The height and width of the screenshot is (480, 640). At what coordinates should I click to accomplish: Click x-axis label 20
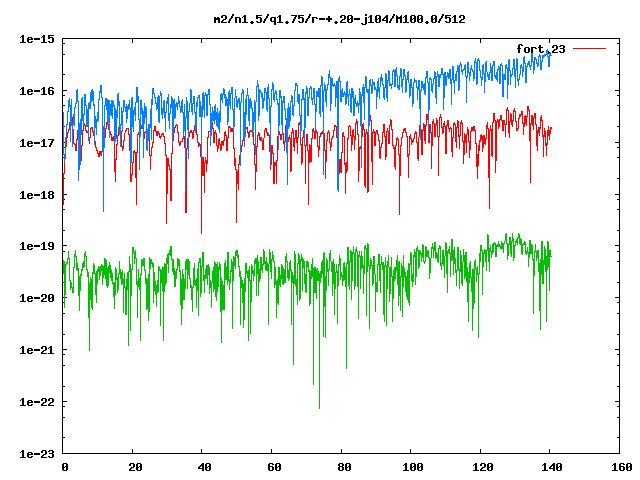point(135,467)
